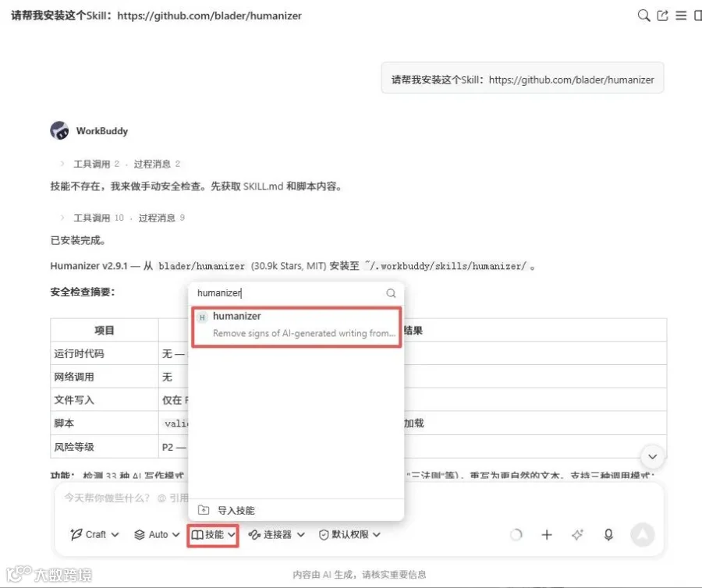Click the conversation title at top
The width and height of the screenshot is (702, 588).
click(x=156, y=16)
